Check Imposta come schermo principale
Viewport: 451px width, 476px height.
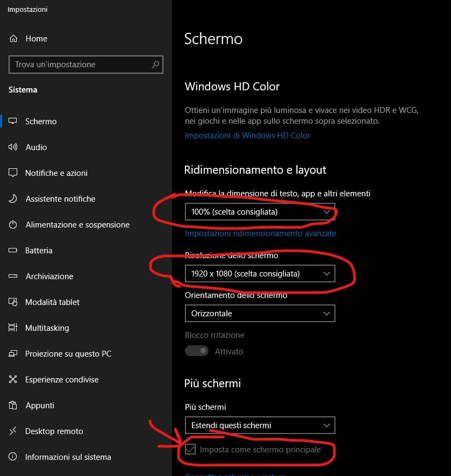(190, 450)
